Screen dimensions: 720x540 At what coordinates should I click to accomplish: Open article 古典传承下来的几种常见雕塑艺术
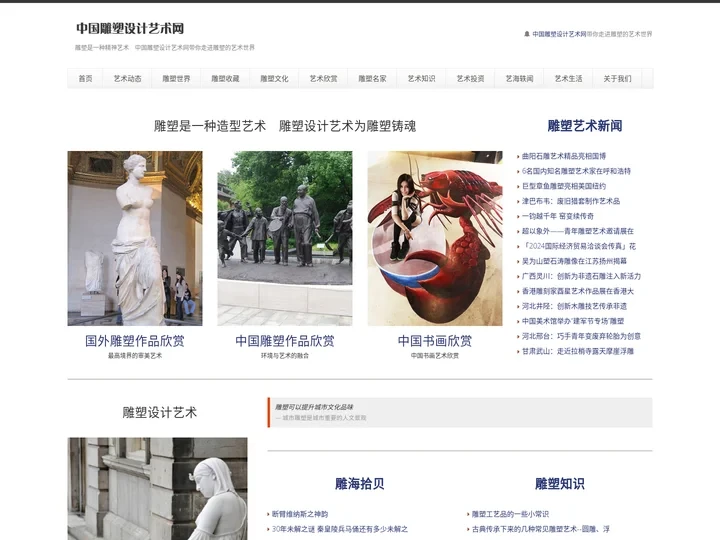pyautogui.click(x=541, y=529)
